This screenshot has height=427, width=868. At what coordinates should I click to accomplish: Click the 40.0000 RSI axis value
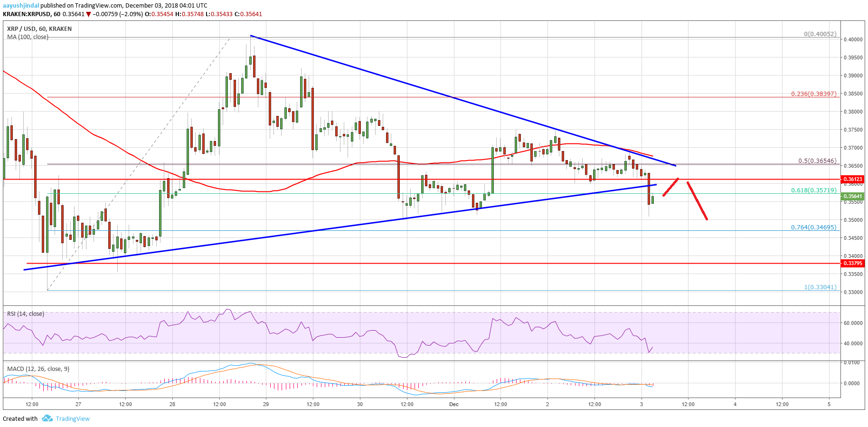[852, 343]
